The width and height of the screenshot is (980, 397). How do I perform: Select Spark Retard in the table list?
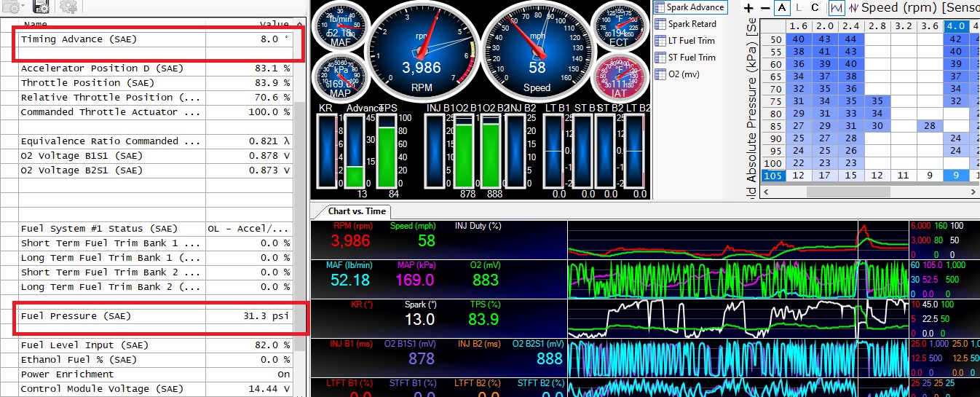692,24
